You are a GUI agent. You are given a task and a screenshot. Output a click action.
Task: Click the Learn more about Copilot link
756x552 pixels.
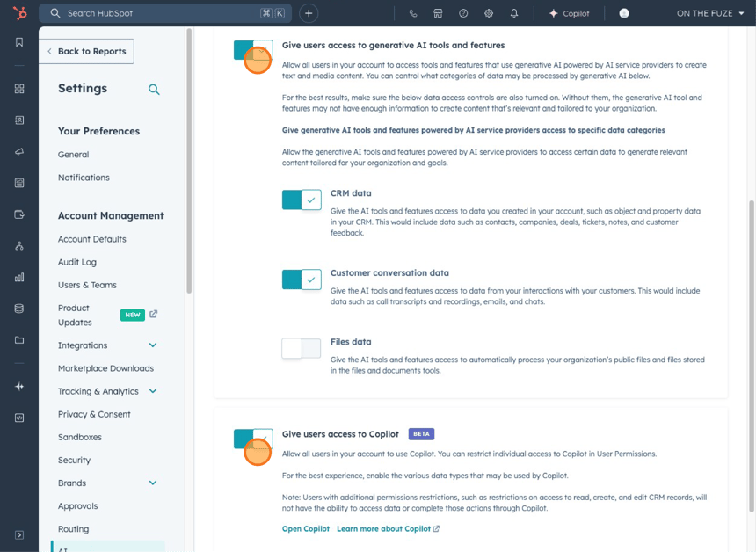pyautogui.click(x=389, y=529)
